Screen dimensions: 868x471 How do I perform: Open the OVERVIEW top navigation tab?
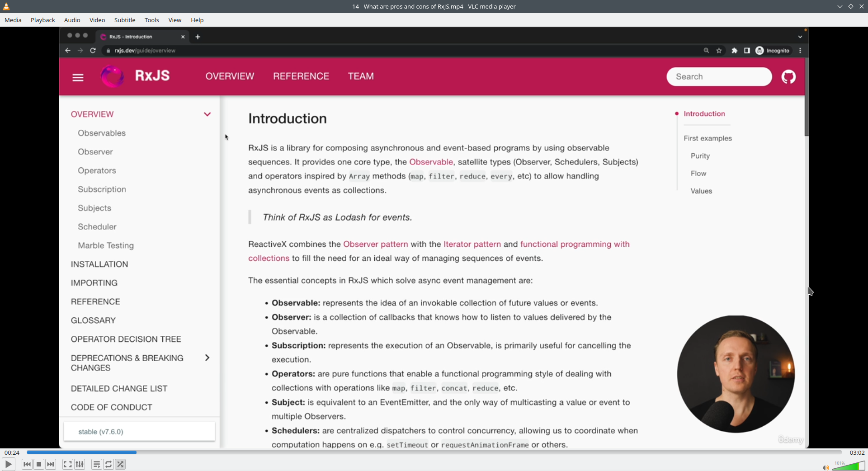point(230,76)
